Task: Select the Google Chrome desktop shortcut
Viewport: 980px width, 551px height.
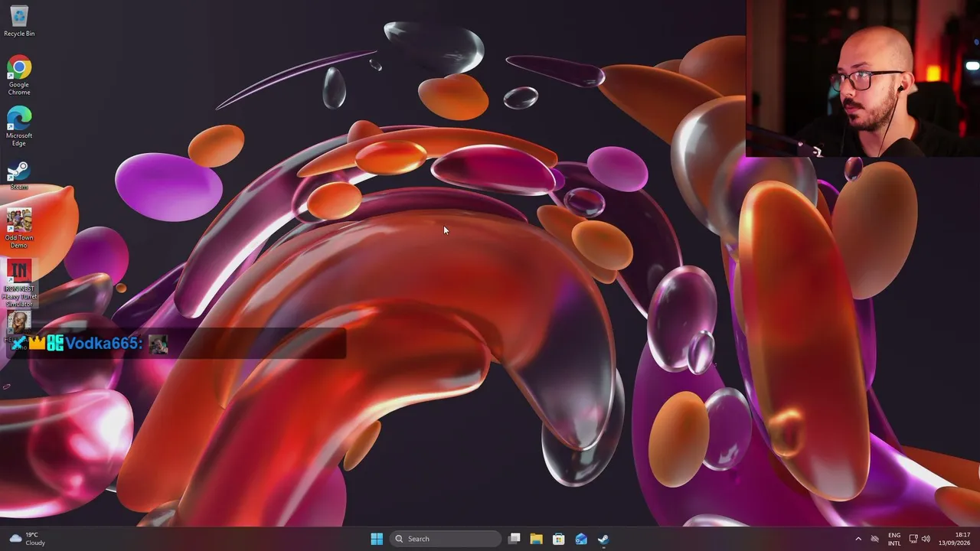Action: pyautogui.click(x=19, y=75)
